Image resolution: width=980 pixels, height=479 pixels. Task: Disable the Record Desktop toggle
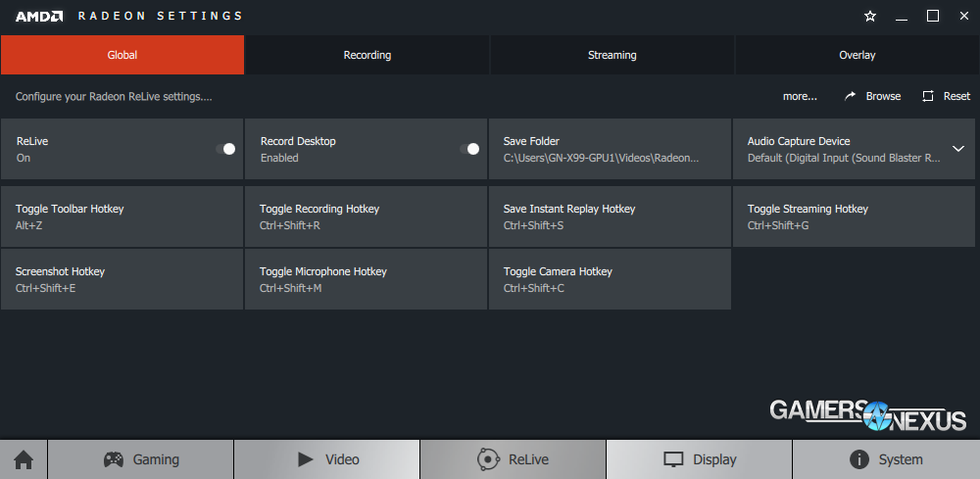469,149
